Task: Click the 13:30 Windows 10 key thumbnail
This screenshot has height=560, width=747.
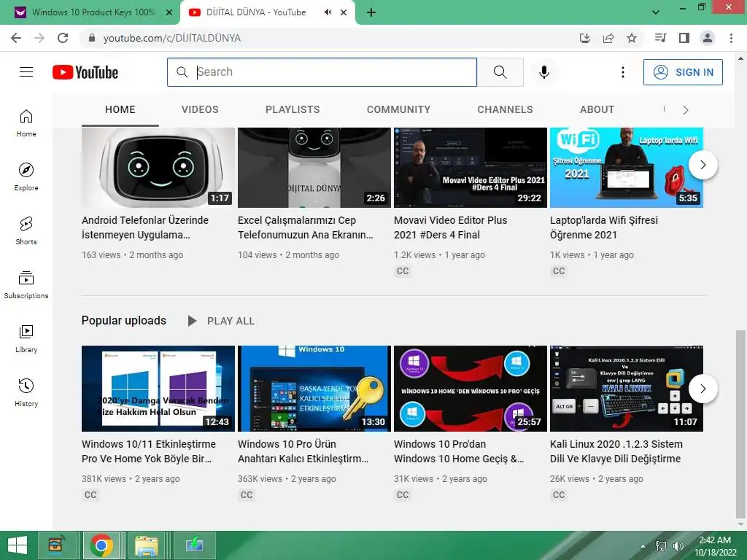Action: pyautogui.click(x=314, y=389)
